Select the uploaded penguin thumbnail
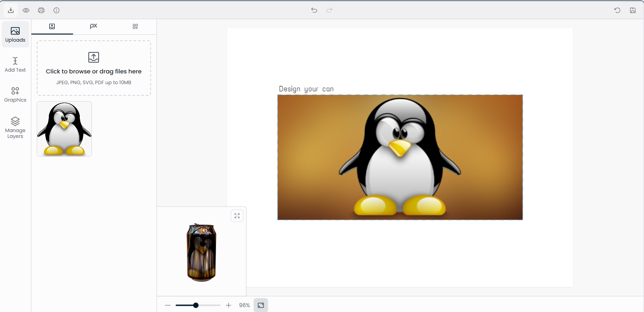644x312 pixels. click(x=64, y=129)
